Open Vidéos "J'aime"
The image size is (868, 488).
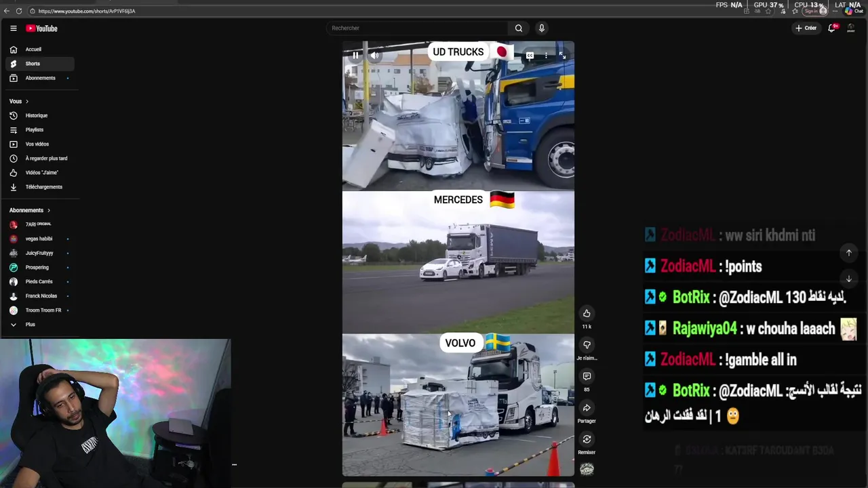coord(39,172)
